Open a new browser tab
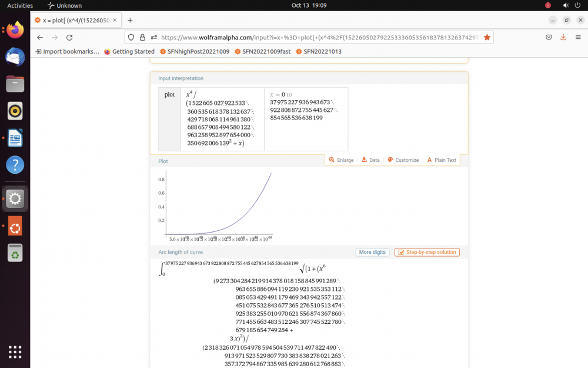The image size is (588, 368). [130, 20]
